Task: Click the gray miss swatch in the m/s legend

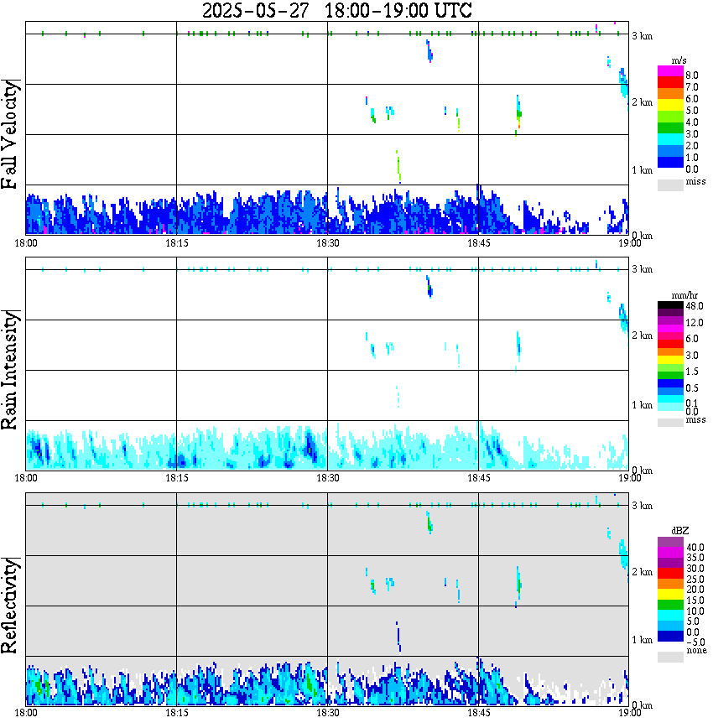Action: (x=670, y=185)
